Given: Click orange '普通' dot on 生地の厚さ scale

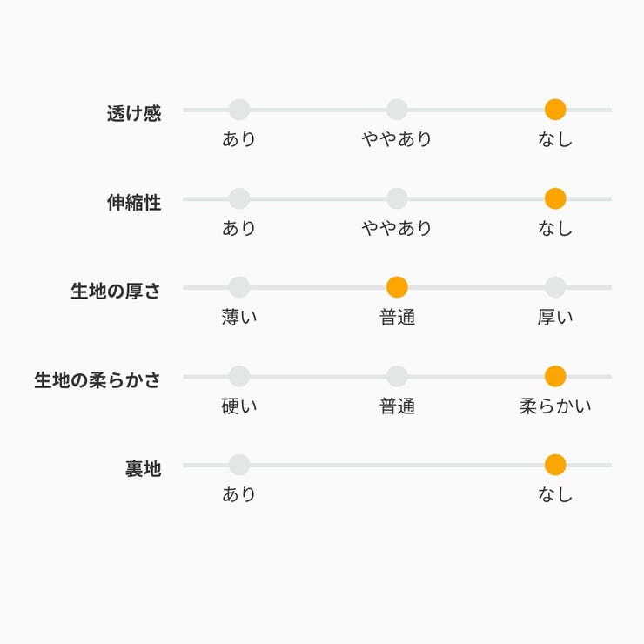Looking at the screenshot, I should (x=397, y=287).
